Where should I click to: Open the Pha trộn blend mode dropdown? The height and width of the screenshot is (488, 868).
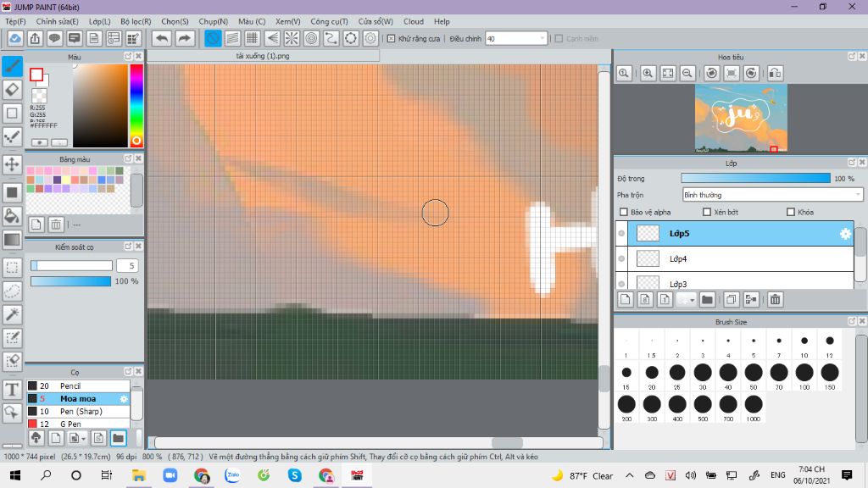tap(772, 195)
